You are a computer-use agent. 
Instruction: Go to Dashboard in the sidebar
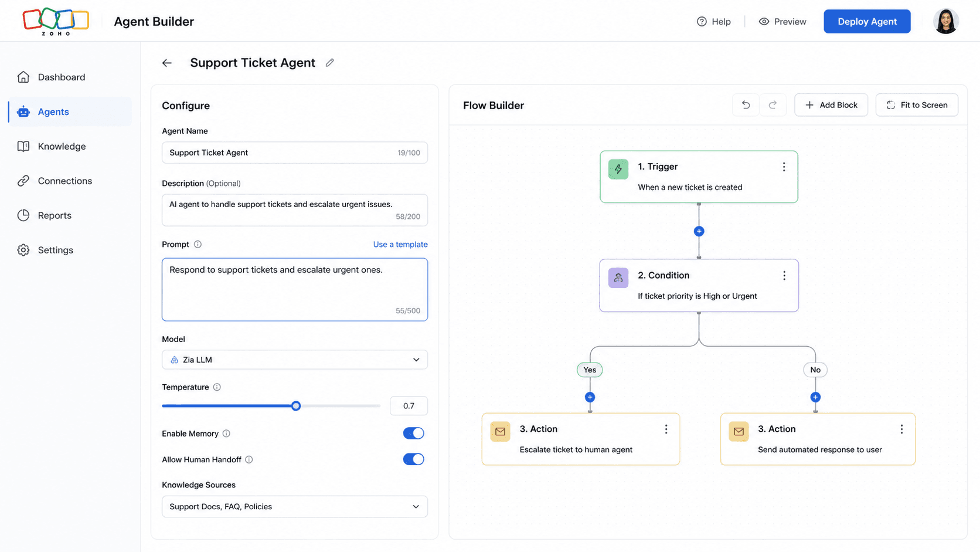(x=70, y=77)
